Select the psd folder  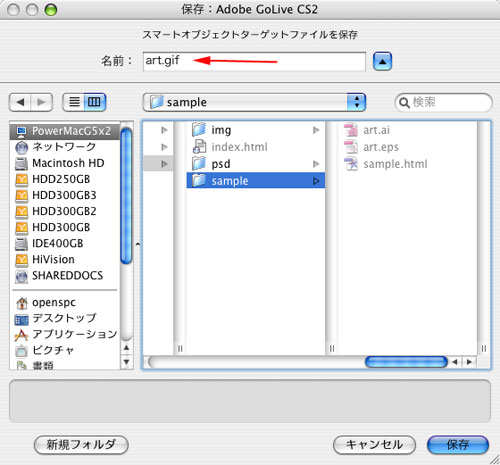click(x=256, y=164)
